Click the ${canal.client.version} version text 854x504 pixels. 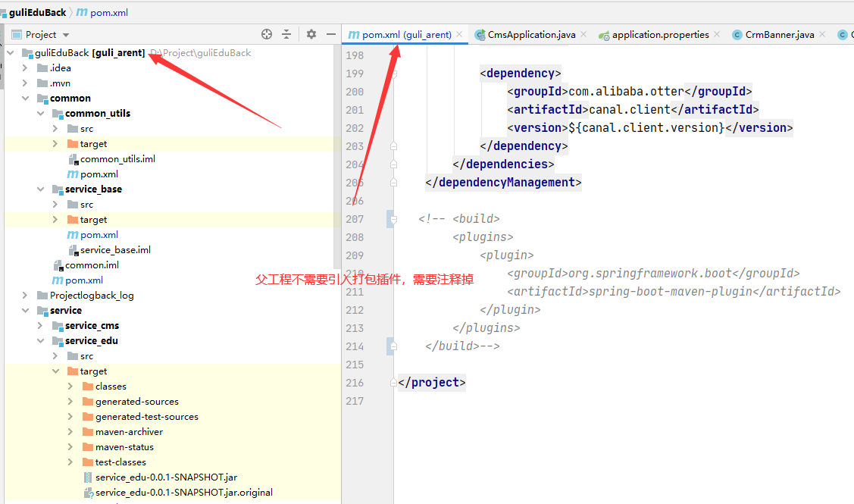pyautogui.click(x=646, y=127)
